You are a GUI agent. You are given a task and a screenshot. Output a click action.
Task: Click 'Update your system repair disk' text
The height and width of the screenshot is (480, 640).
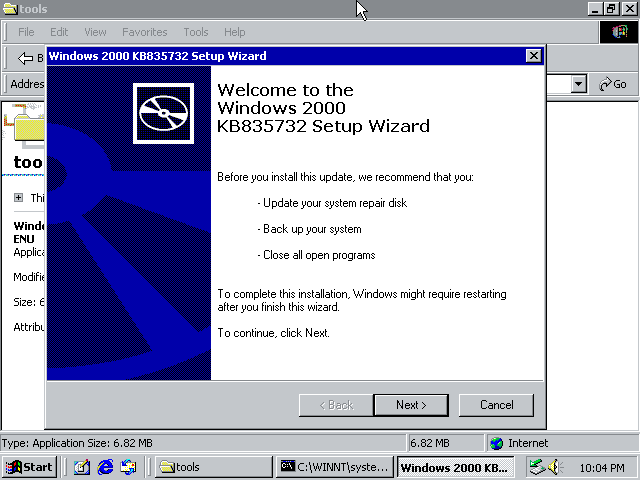tap(335, 203)
